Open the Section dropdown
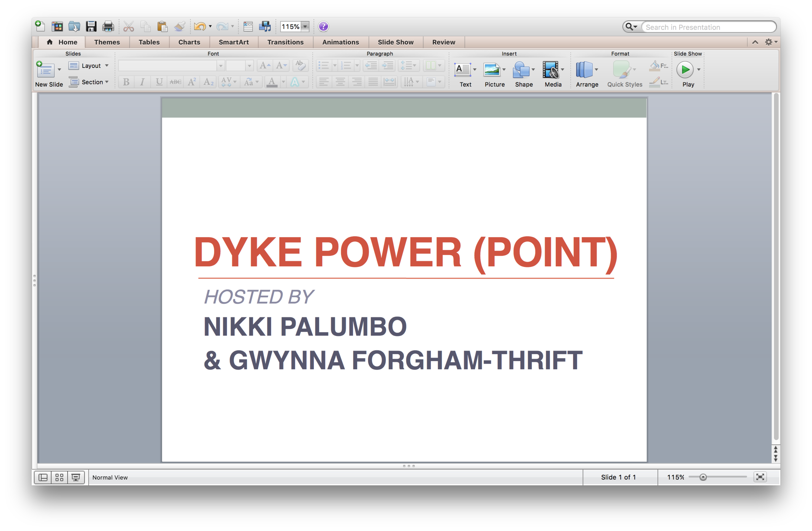The width and height of the screenshot is (812, 531). coord(88,82)
